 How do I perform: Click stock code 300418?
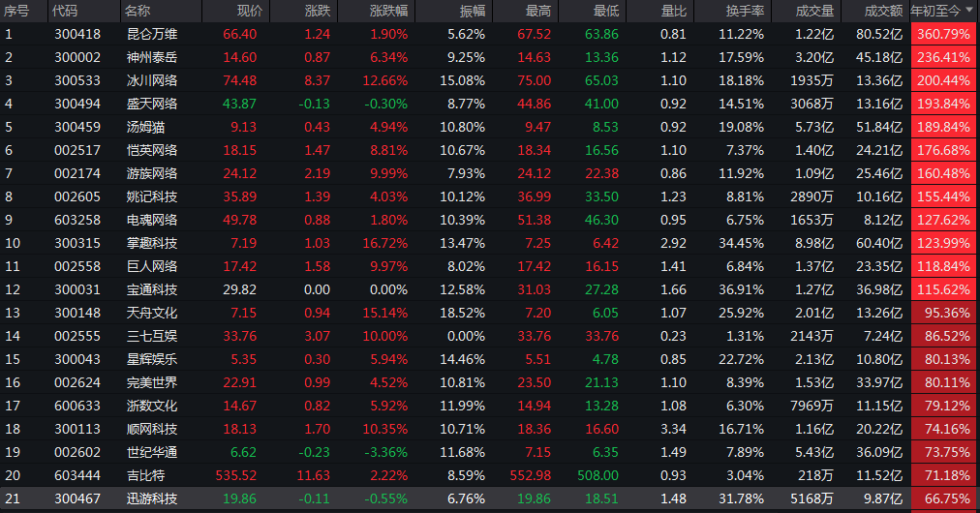point(77,34)
